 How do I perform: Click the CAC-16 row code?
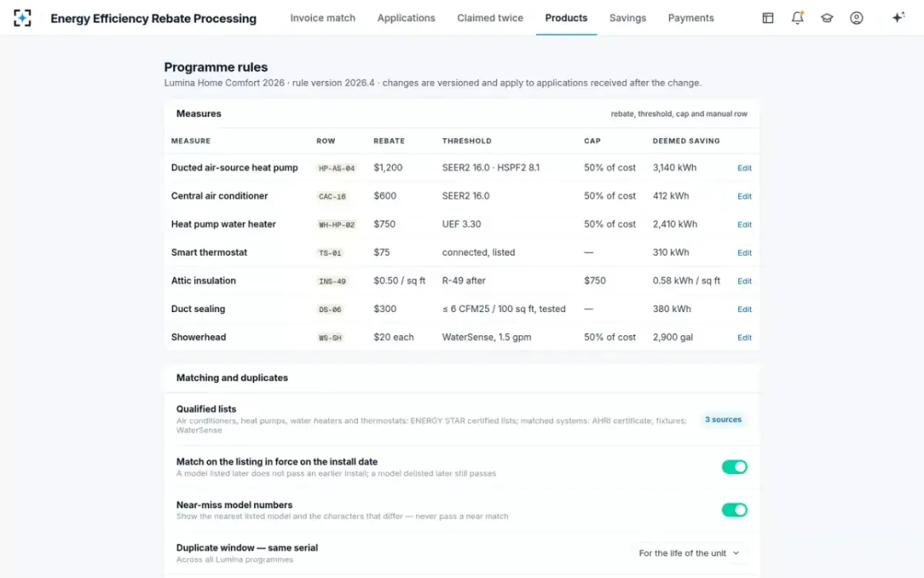[x=332, y=197]
